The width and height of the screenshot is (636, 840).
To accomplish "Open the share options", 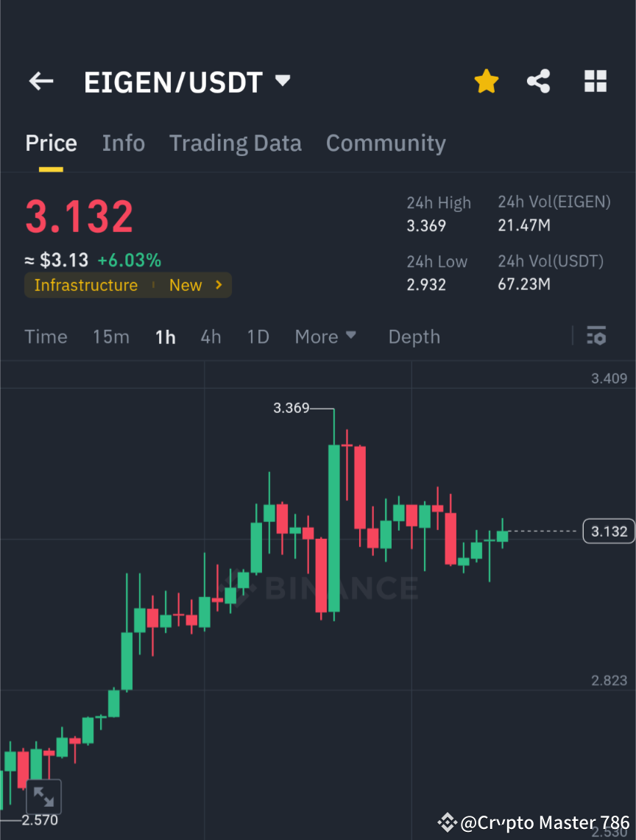I will [539, 81].
